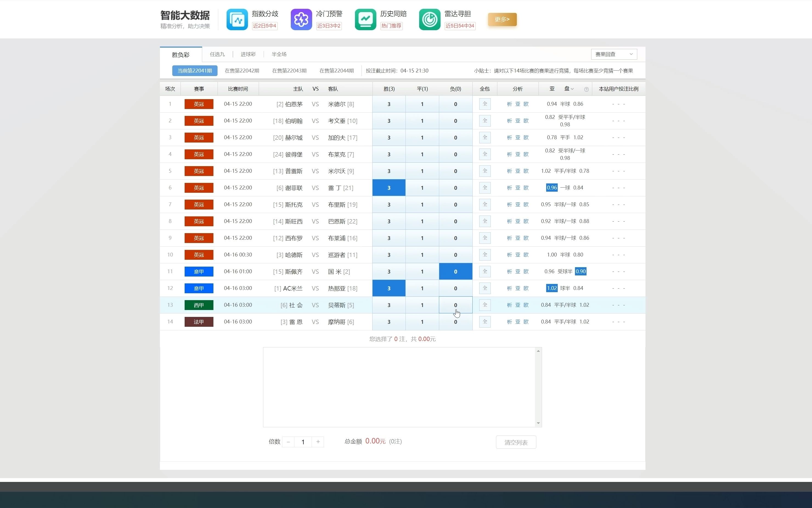812x508 pixels.
Task: Click 全 select-all for 雷恩 vs 摩纳哥
Action: pos(485,322)
